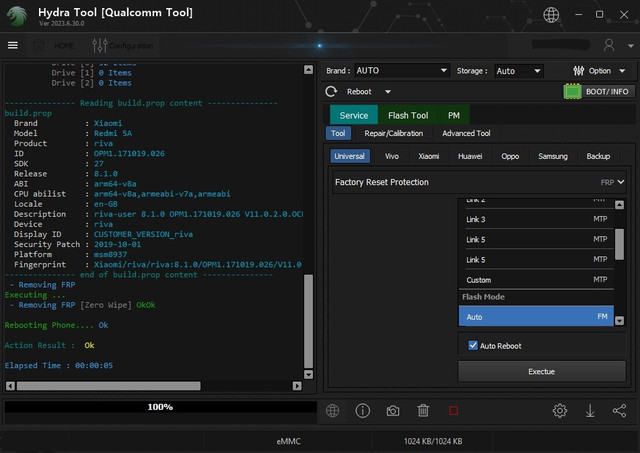Click the Redmi 5A model value
This screenshot has height=453, width=640.
113,133
